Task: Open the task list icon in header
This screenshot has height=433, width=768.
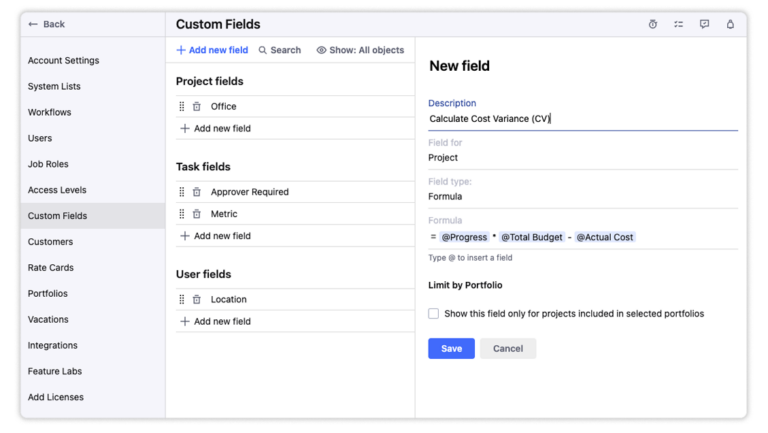Action: (678, 24)
